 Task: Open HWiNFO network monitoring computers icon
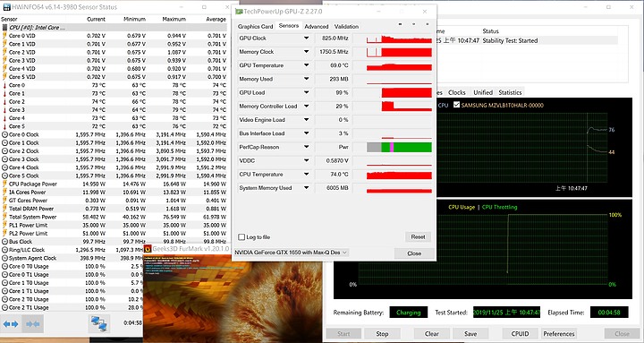[x=99, y=323]
